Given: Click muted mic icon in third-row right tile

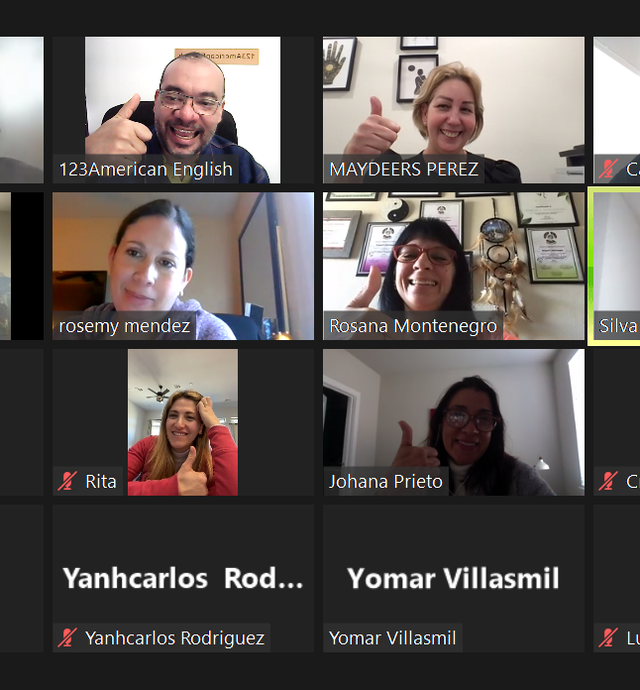Looking at the screenshot, I should [608, 481].
